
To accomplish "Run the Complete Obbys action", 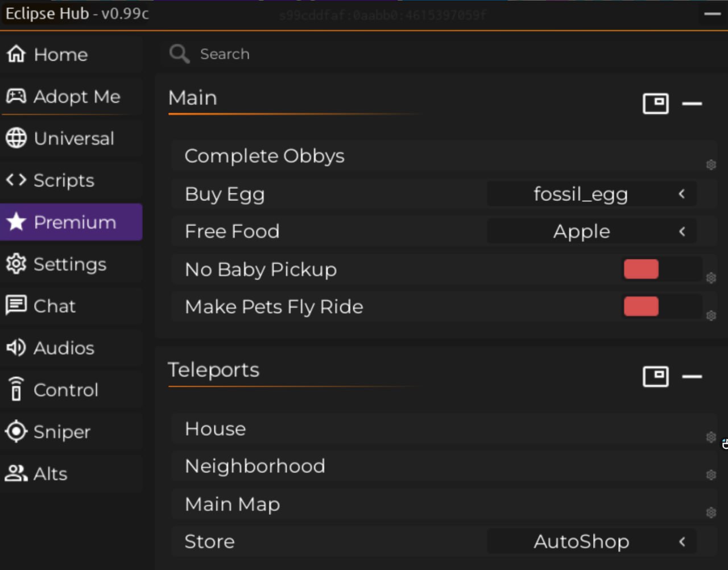I will click(444, 156).
